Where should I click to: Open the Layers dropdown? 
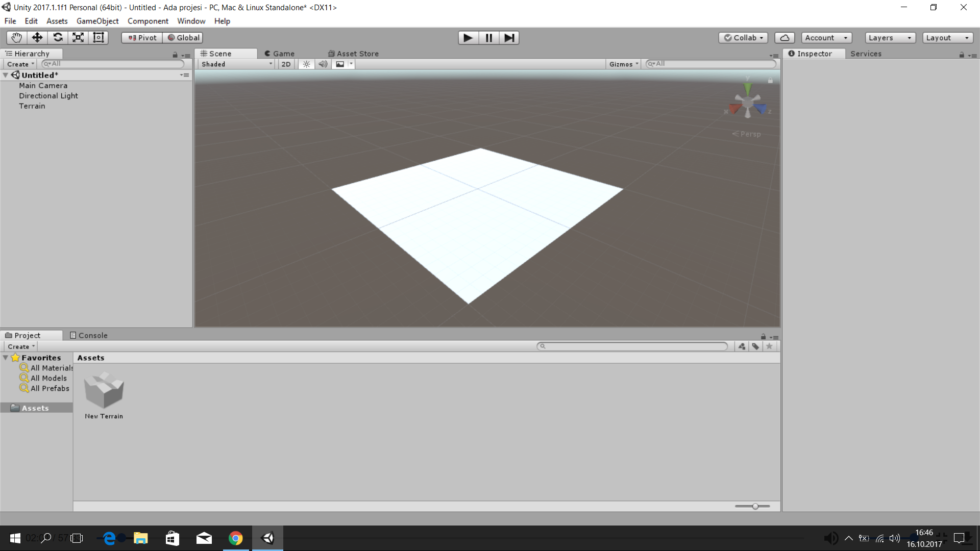890,38
